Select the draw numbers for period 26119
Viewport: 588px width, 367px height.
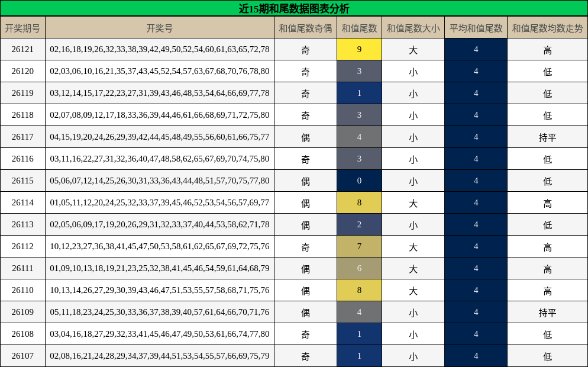click(x=160, y=93)
